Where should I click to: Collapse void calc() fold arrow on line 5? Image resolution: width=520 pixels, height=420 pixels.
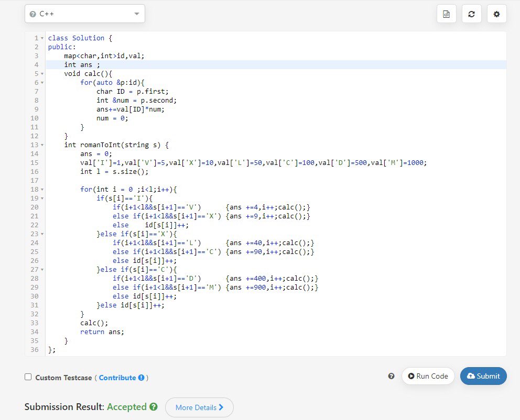pos(42,73)
